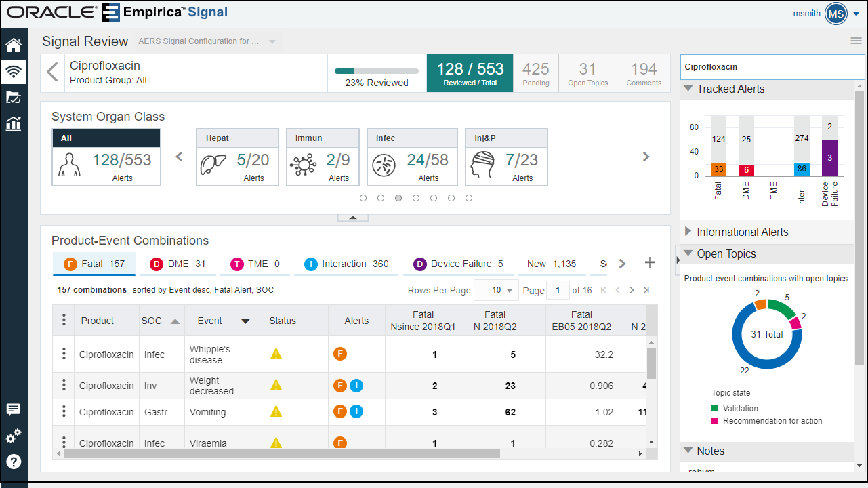The image size is (868, 488).
Task: Select the Inj&P head bandage icon
Action: 482,166
